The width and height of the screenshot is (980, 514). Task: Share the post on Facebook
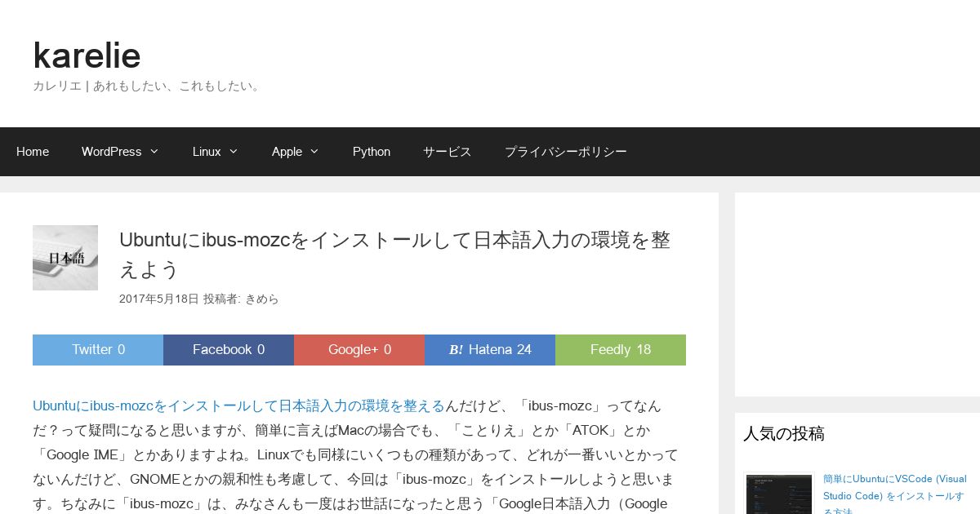coord(229,350)
